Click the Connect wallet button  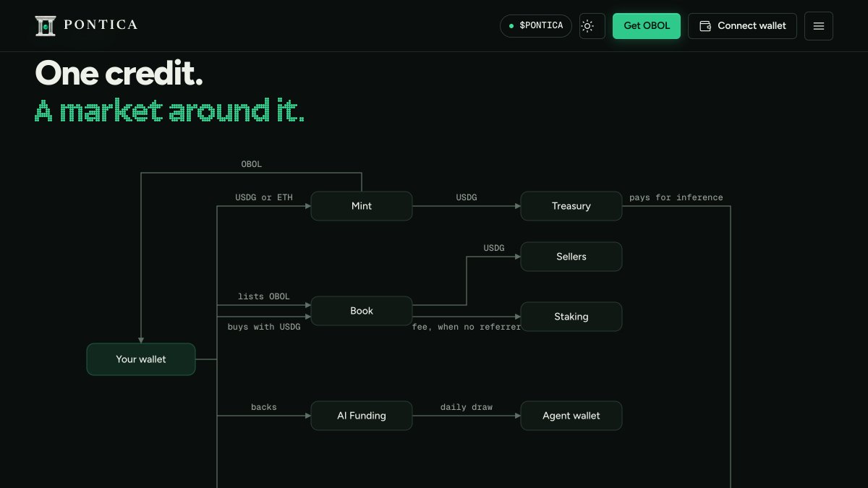[742, 26]
